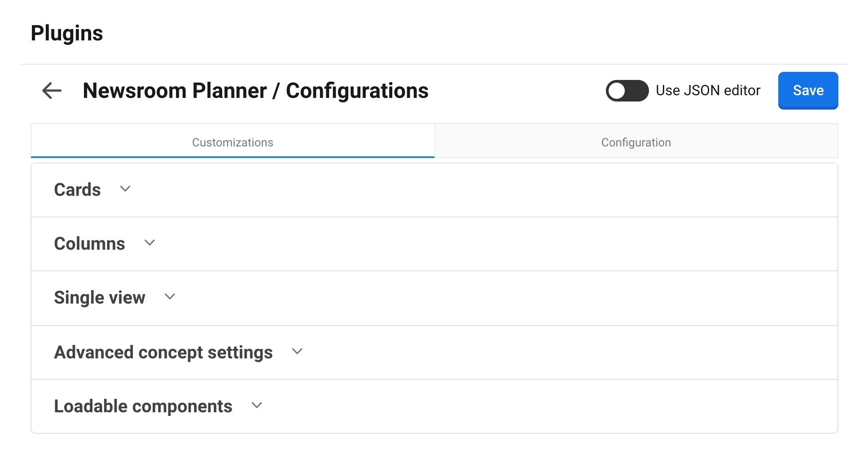Click the back arrow icon
Screen dimensions: 868x450
click(x=52, y=91)
